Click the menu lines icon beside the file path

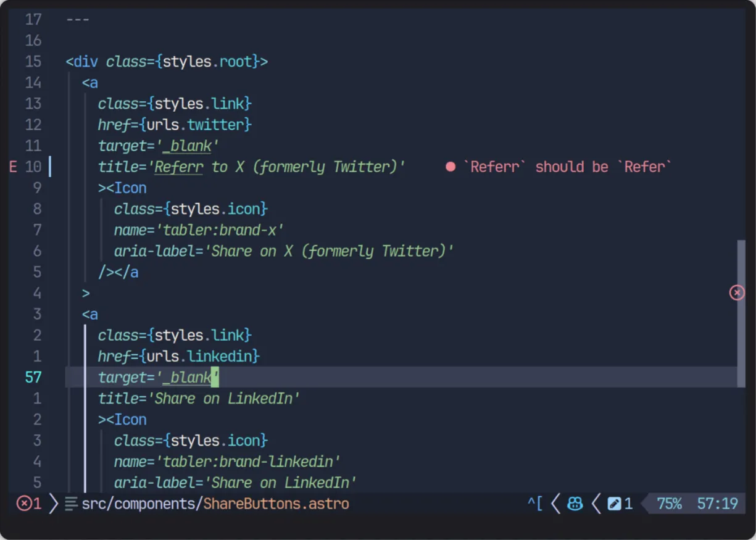coord(70,504)
